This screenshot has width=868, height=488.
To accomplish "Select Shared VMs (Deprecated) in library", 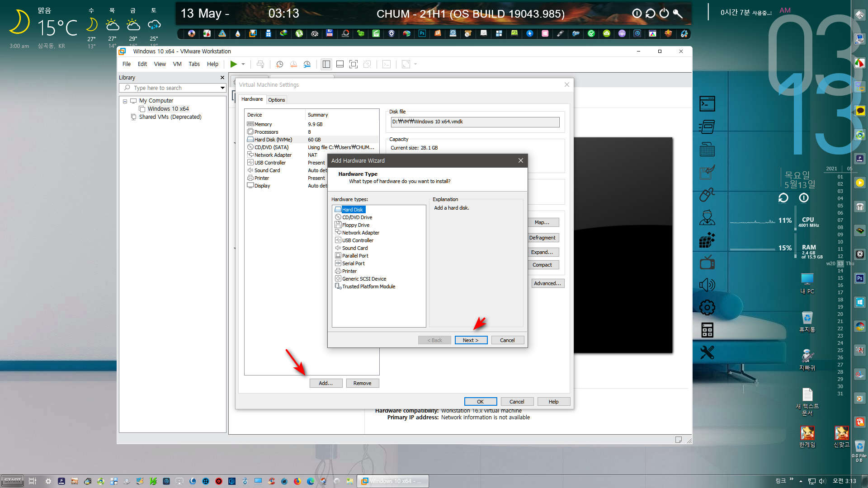I will 170,117.
